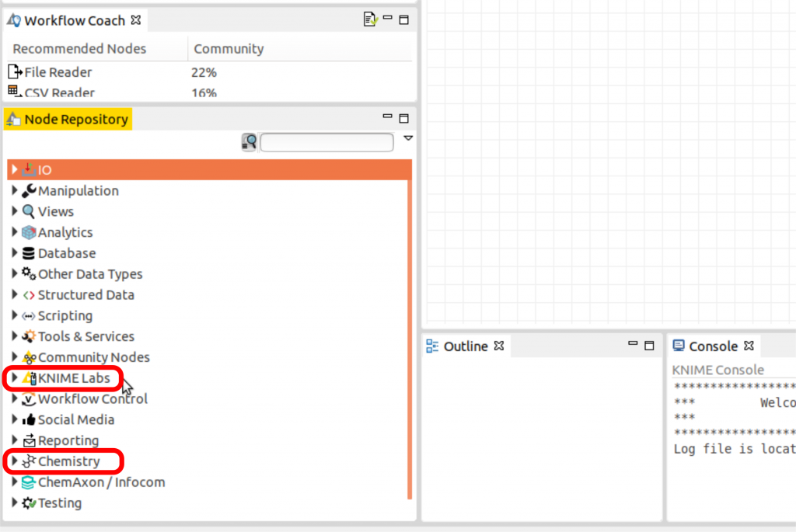Select the Node Repository tab

click(68, 119)
